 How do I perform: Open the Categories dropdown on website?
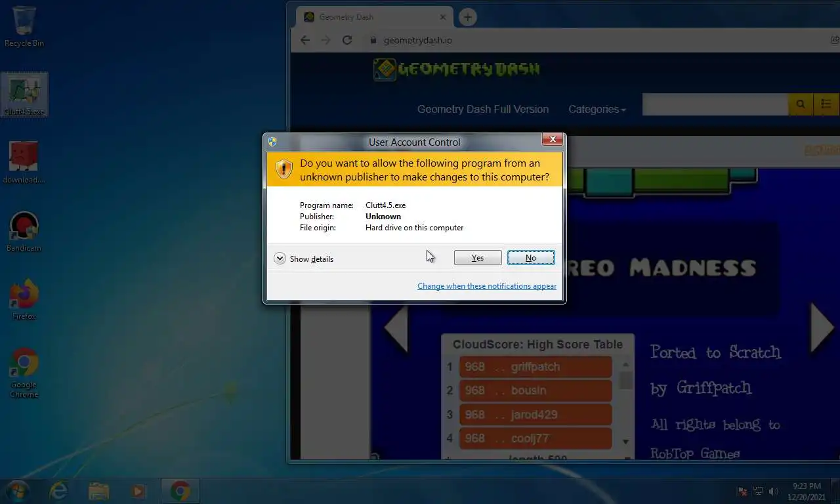(597, 109)
